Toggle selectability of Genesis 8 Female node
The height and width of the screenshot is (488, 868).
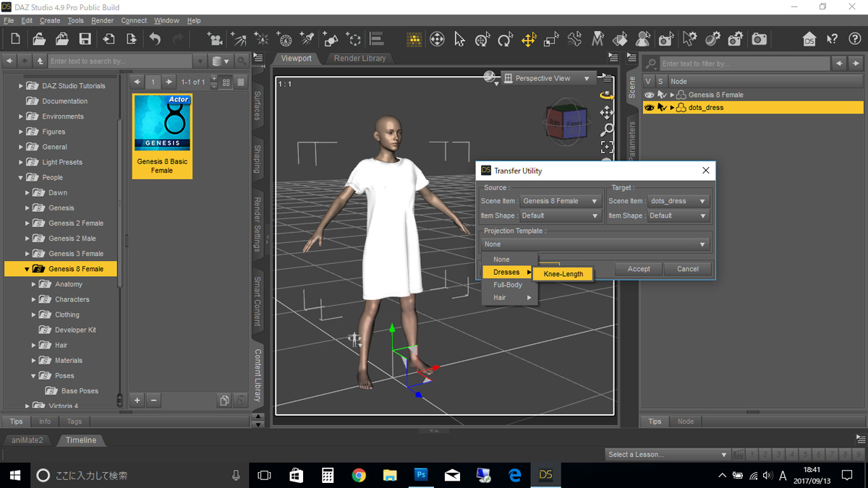(x=661, y=95)
